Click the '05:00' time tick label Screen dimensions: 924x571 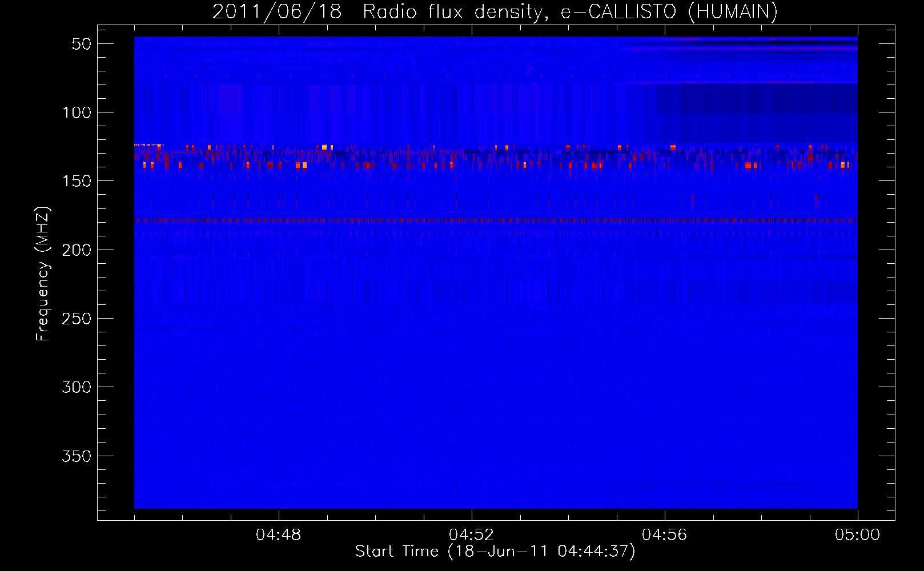click(858, 535)
